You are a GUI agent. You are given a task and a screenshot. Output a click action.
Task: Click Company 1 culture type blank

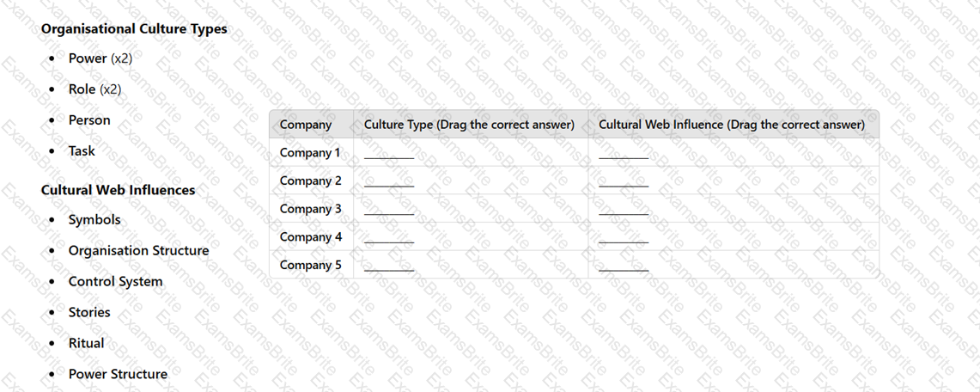pyautogui.click(x=389, y=156)
